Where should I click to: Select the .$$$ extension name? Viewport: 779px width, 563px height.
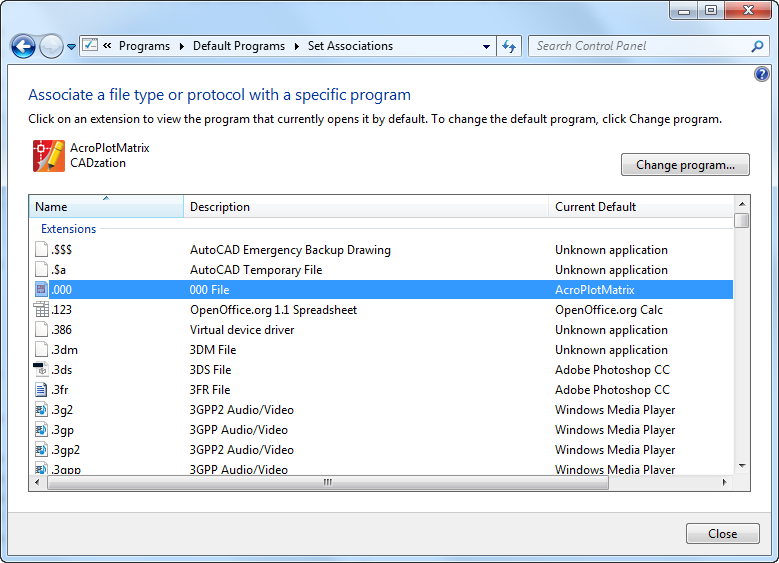coord(62,250)
